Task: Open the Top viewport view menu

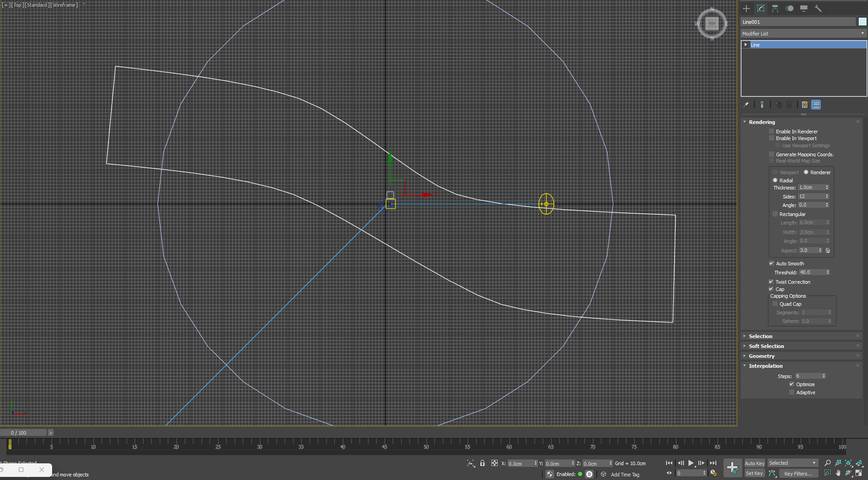Action: click(x=18, y=5)
